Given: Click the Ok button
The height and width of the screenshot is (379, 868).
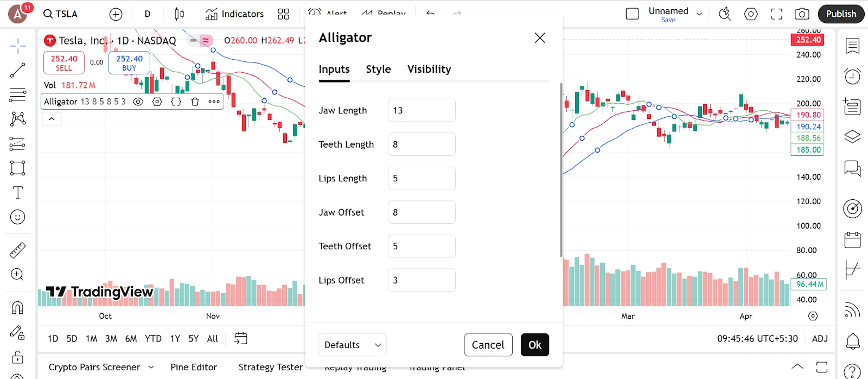Looking at the screenshot, I should (534, 345).
